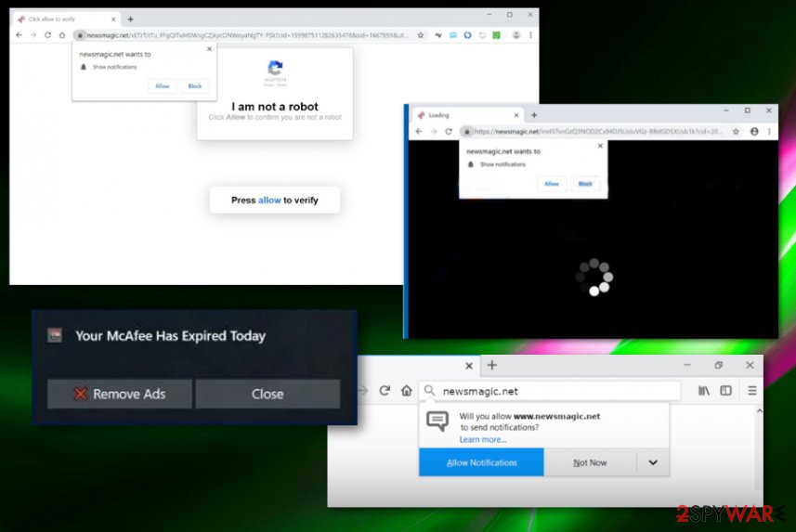Image resolution: width=796 pixels, height=532 pixels.
Task: Click lock icon in top-left Chrome address bar
Action: pyautogui.click(x=80, y=35)
